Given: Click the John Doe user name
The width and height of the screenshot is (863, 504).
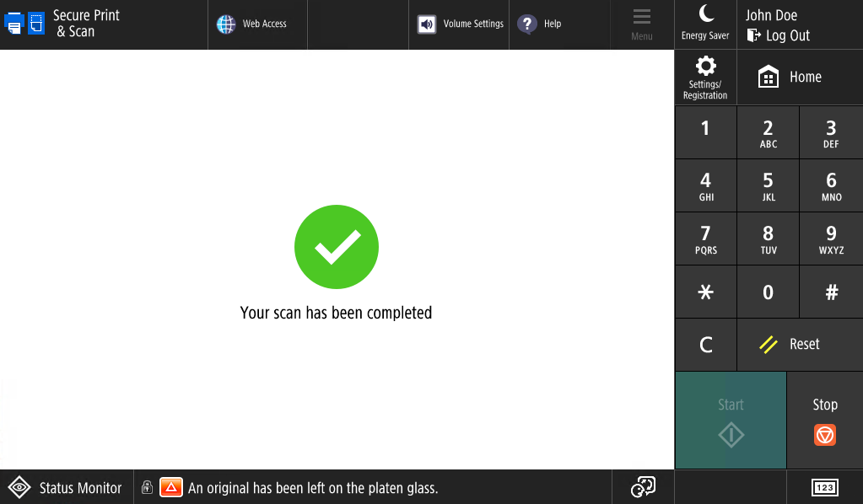Looking at the screenshot, I should (771, 15).
